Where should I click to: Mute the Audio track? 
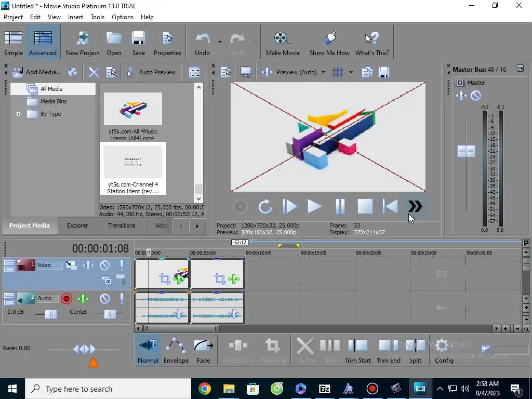105,299
